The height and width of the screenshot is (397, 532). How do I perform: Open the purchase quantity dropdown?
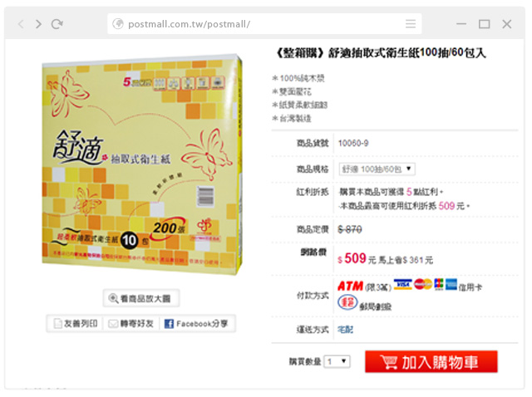tap(337, 361)
